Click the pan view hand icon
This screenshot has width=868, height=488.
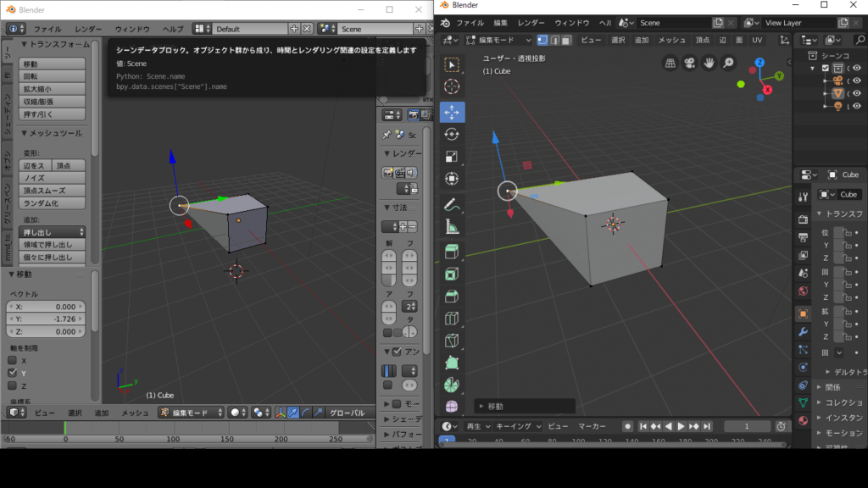click(x=708, y=63)
